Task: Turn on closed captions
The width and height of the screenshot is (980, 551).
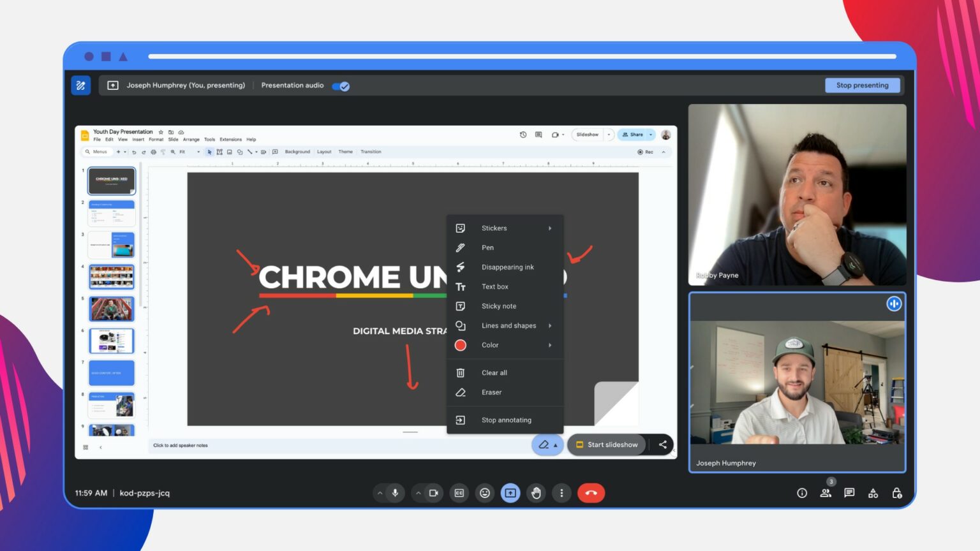Action: pyautogui.click(x=459, y=493)
